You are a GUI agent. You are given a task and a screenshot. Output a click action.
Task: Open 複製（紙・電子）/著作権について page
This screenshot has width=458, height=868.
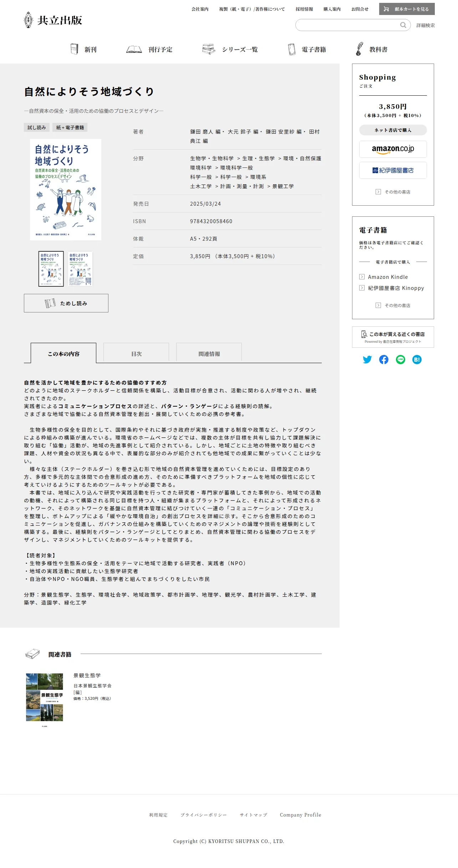coord(252,9)
